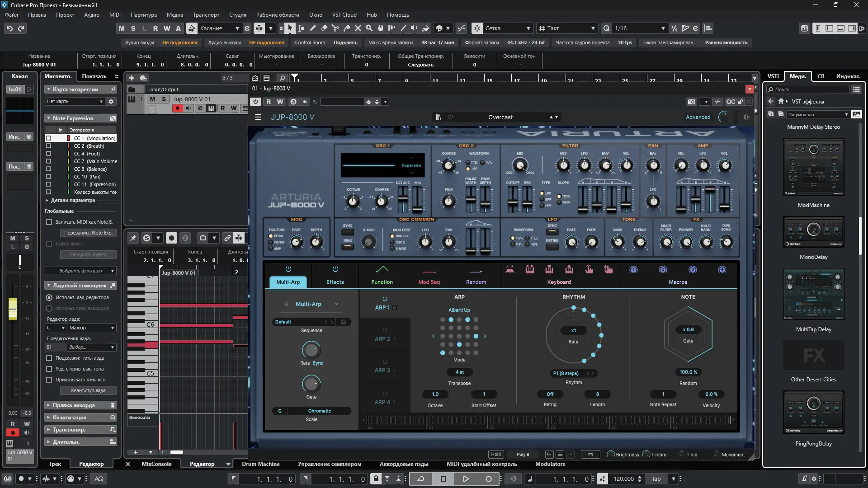Select 'Использ. лад редактора' radio button
Image resolution: width=868 pixels, height=488 pixels.
[49, 297]
